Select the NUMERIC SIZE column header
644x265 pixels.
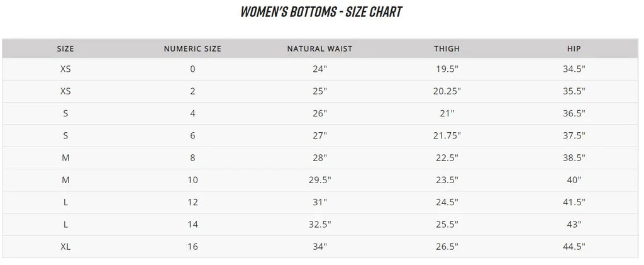pyautogui.click(x=192, y=48)
